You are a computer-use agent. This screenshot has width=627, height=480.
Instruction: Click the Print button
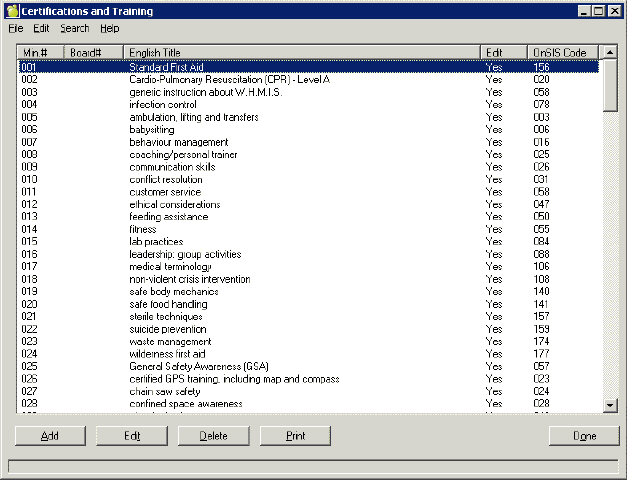click(x=295, y=436)
